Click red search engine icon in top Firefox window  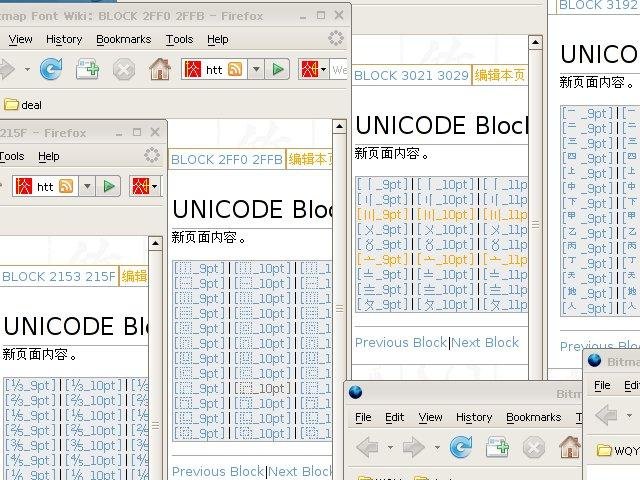[x=310, y=69]
